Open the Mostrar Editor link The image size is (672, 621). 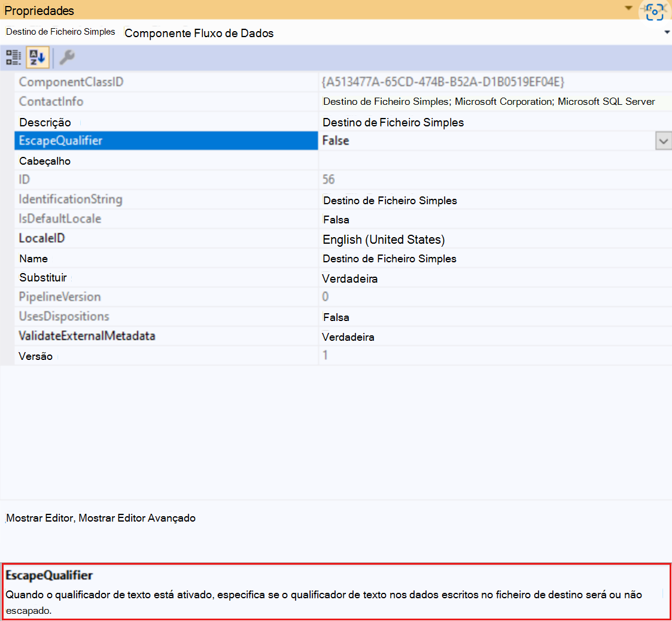[39, 518]
